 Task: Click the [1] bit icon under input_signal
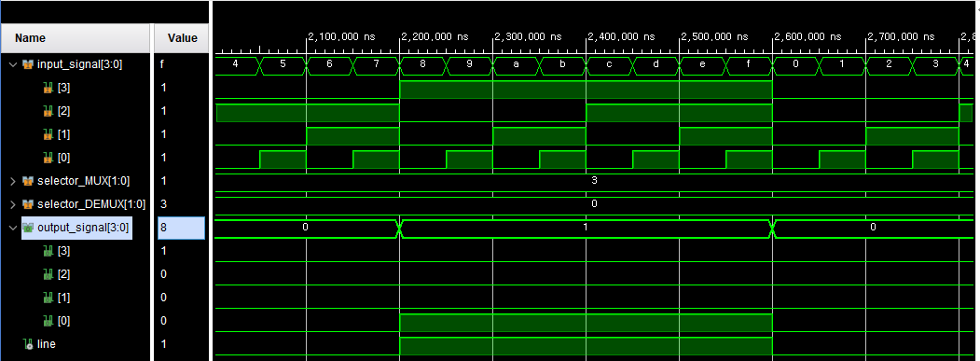pos(48,134)
